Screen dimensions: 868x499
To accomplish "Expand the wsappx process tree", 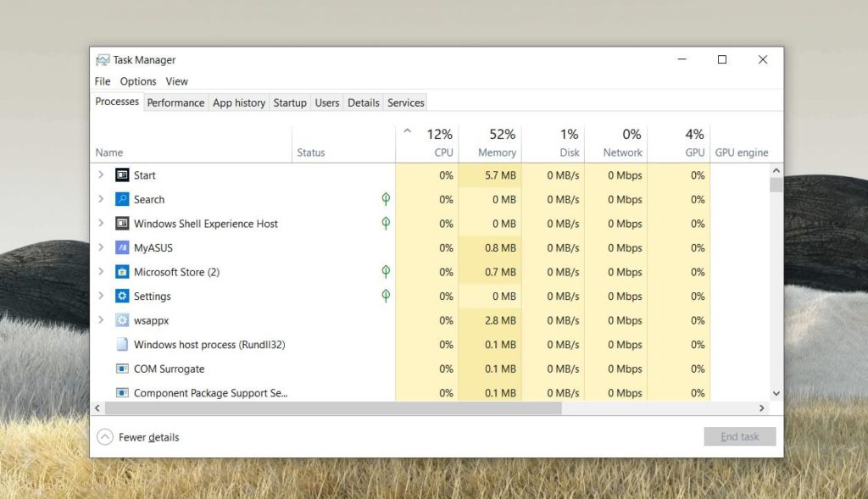I will click(101, 320).
